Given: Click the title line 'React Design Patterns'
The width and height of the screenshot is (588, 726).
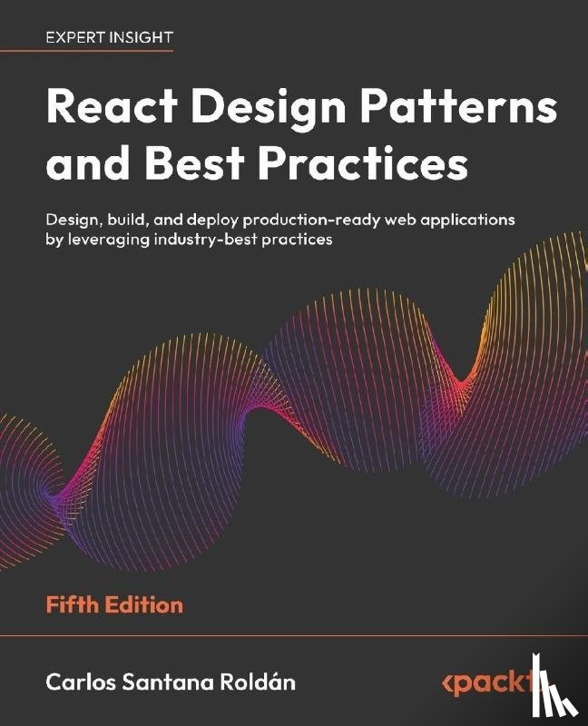Looking at the screenshot, I should click(301, 108).
